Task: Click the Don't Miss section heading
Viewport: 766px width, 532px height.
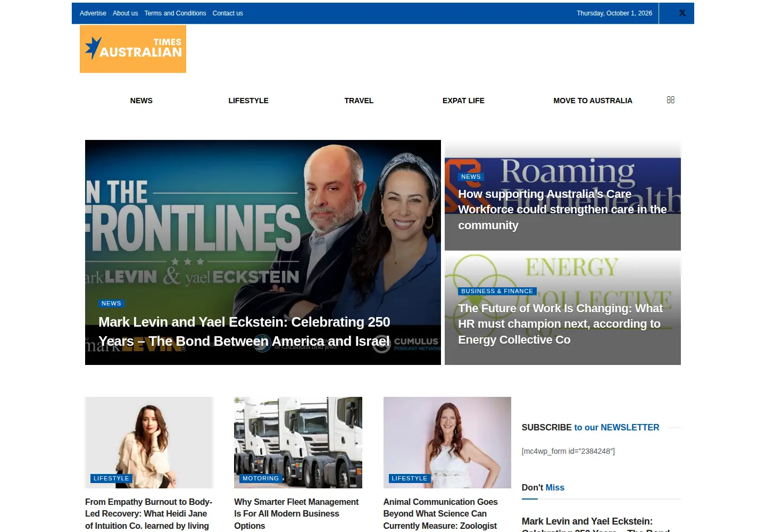Action: 543,488
